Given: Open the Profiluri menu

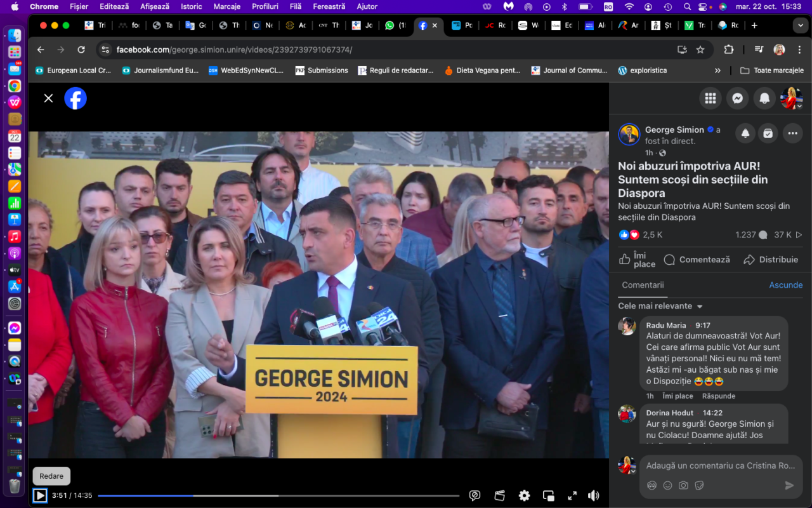Looking at the screenshot, I should pyautogui.click(x=265, y=6).
